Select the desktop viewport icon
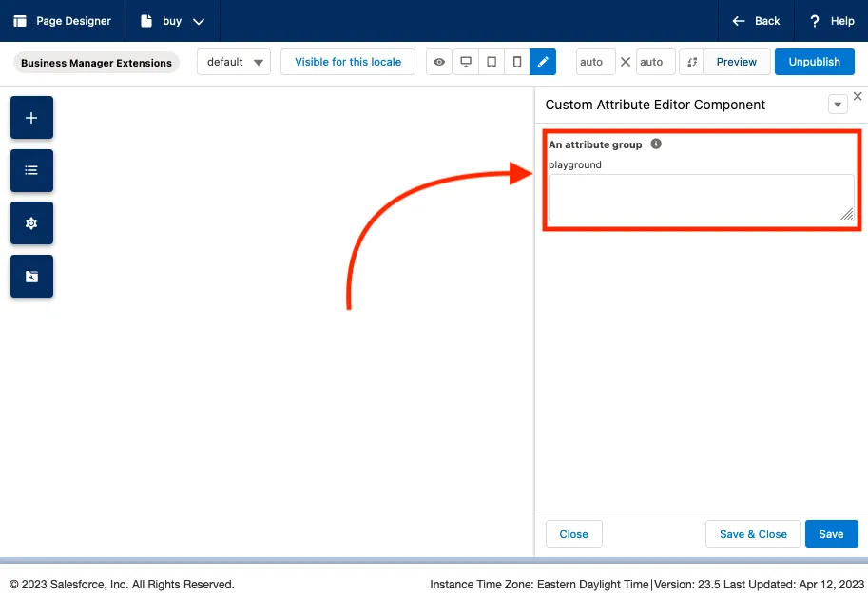This screenshot has height=597, width=868. [466, 62]
